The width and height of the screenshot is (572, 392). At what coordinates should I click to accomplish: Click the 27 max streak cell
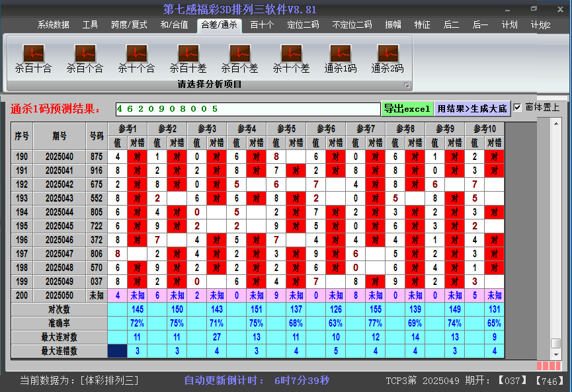(217, 337)
